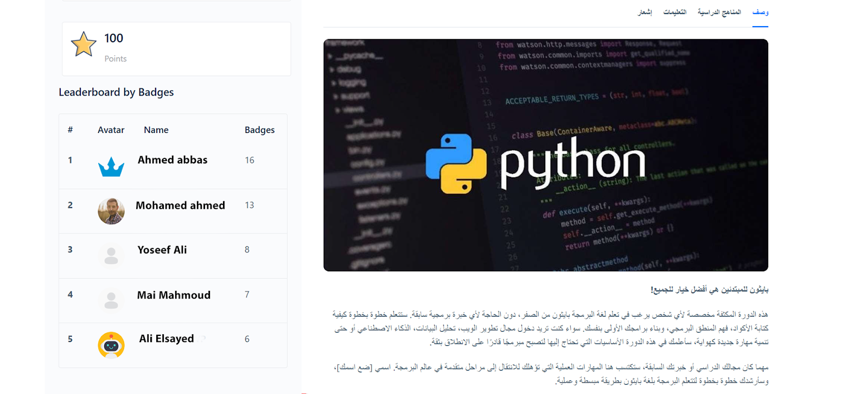Click Ahmed abbas's badge count 16

coord(250,160)
